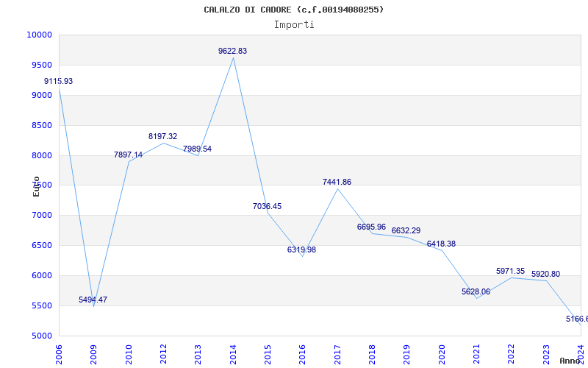Click the 2010 year axis label

(x=129, y=355)
